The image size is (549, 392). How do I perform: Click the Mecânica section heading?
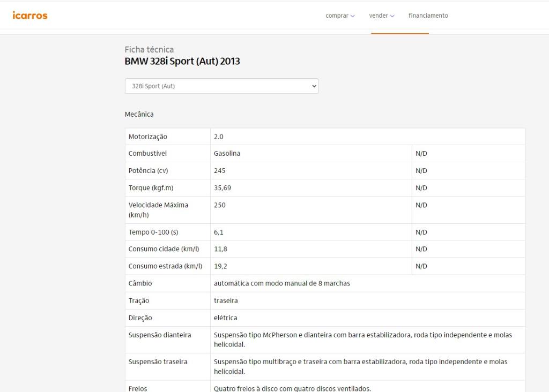tap(139, 114)
